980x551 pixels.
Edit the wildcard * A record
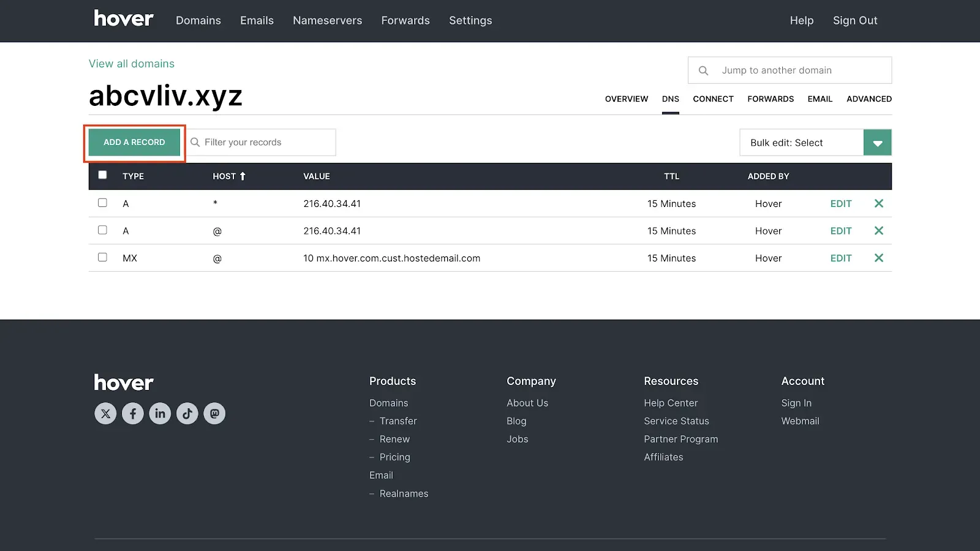[x=841, y=204]
